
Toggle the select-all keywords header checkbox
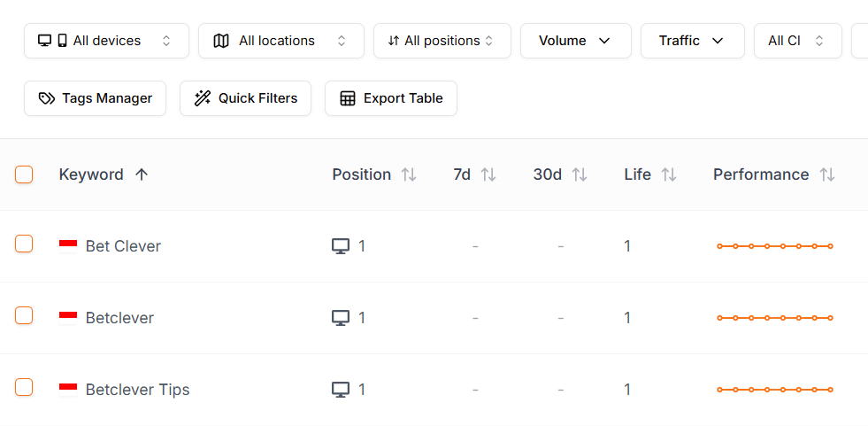24,174
